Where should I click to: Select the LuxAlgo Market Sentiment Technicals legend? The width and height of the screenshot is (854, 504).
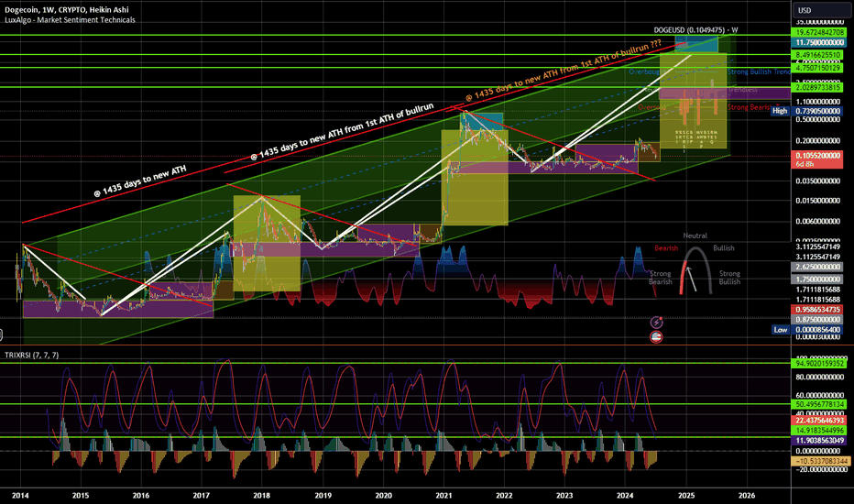[70, 20]
